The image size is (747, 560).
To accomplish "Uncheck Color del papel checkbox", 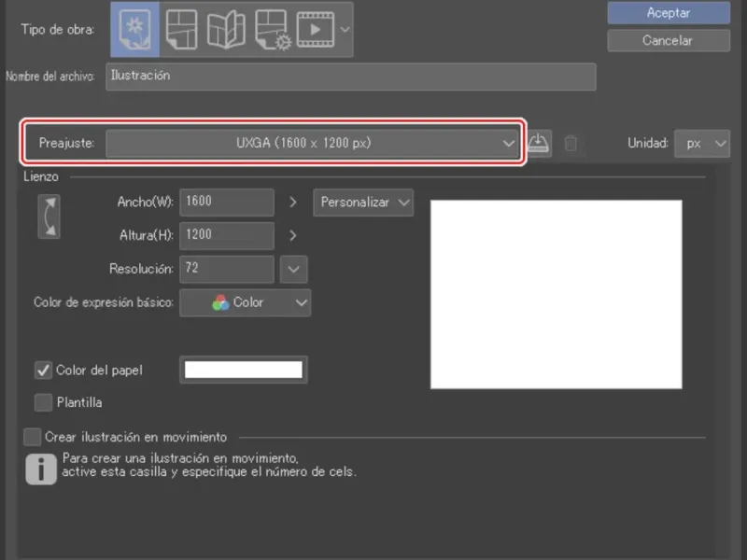I will (x=43, y=370).
